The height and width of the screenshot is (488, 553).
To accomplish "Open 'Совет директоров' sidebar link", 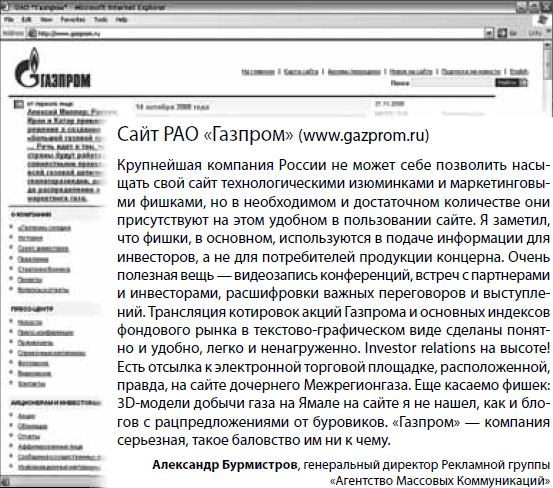I will [x=43, y=249].
